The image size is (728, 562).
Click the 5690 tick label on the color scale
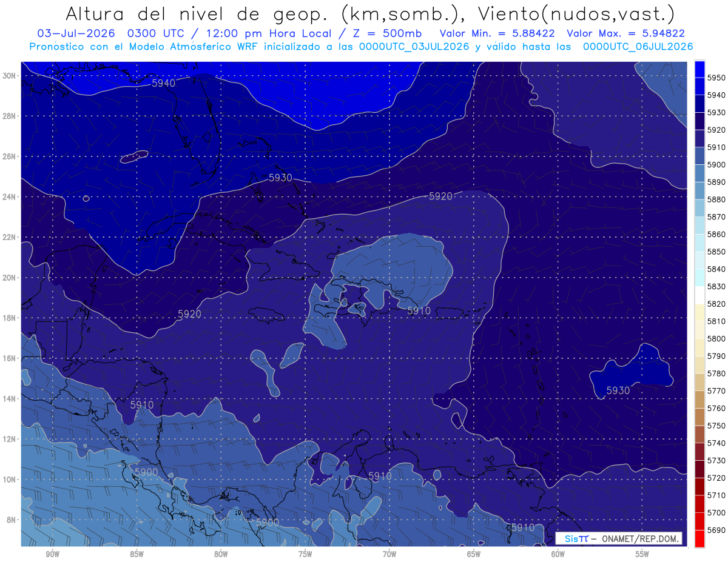tap(716, 530)
